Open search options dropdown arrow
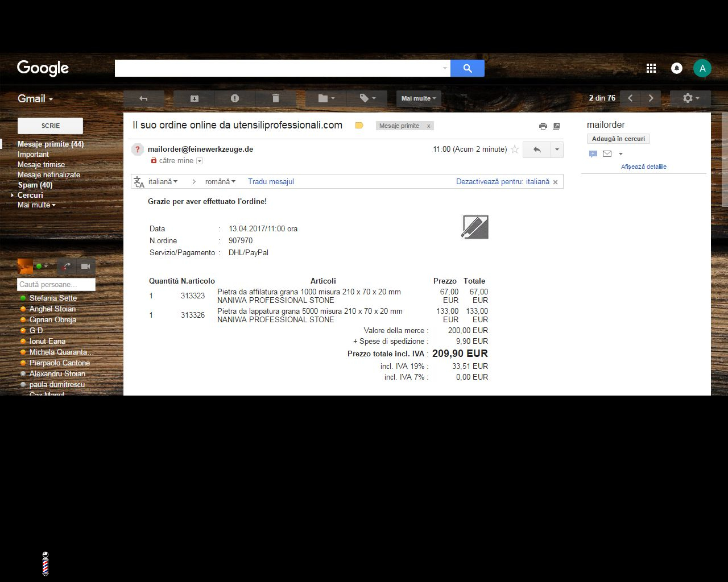 445,68
